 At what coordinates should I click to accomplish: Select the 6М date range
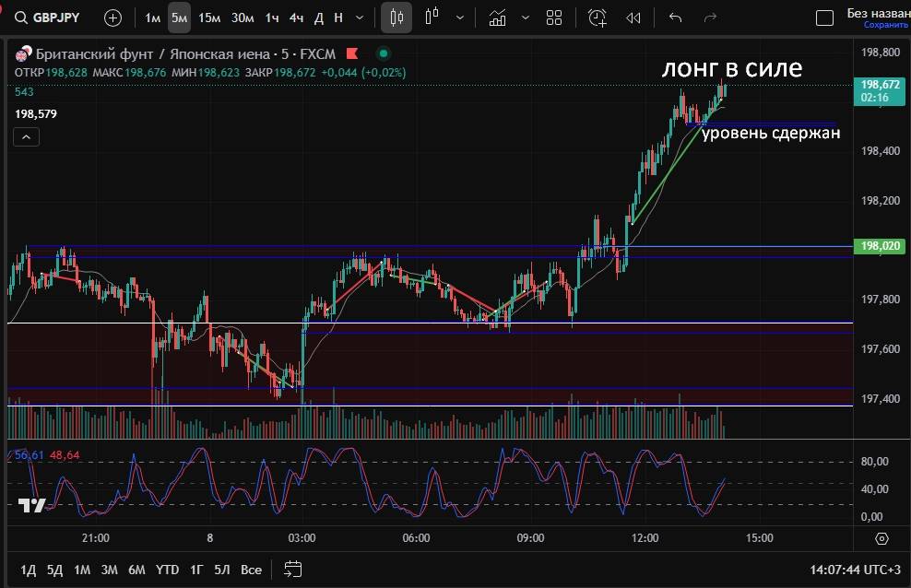point(136,570)
